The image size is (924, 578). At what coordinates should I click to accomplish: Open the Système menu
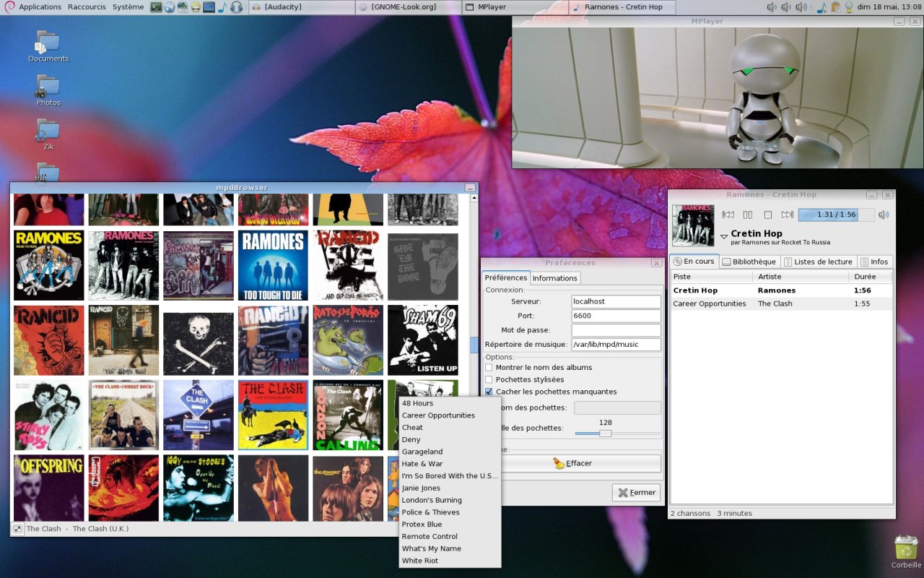pos(128,7)
